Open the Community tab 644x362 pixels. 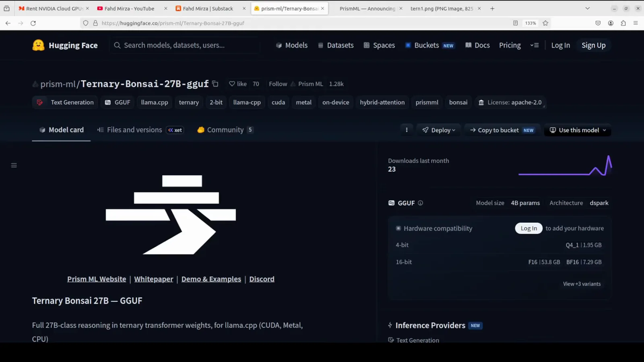tap(225, 130)
